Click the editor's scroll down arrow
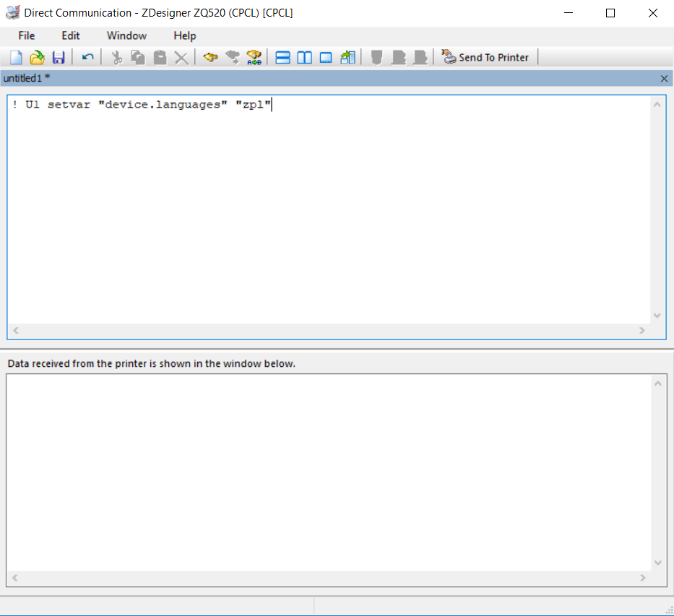The image size is (674, 616). click(657, 316)
